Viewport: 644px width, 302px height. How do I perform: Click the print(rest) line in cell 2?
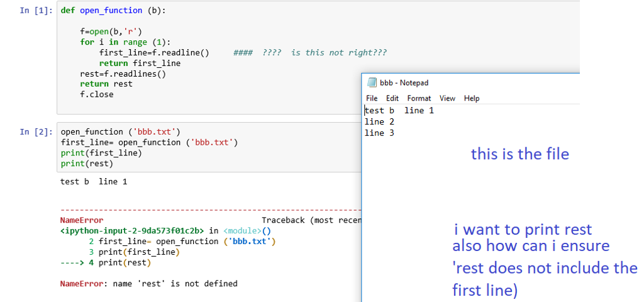[x=87, y=164]
